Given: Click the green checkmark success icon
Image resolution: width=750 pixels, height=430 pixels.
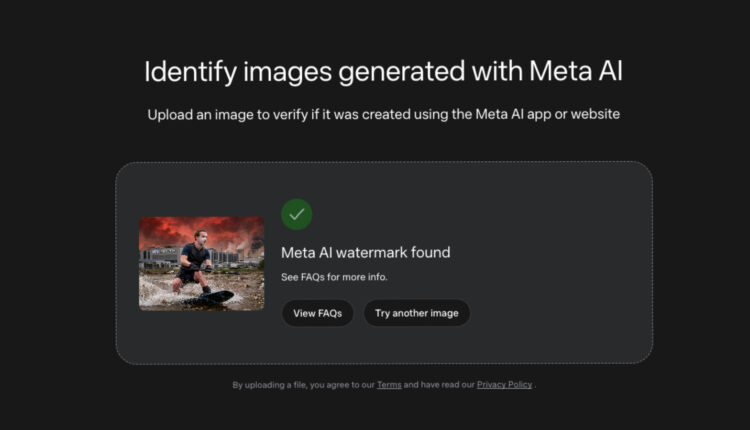Looking at the screenshot, I should [297, 214].
